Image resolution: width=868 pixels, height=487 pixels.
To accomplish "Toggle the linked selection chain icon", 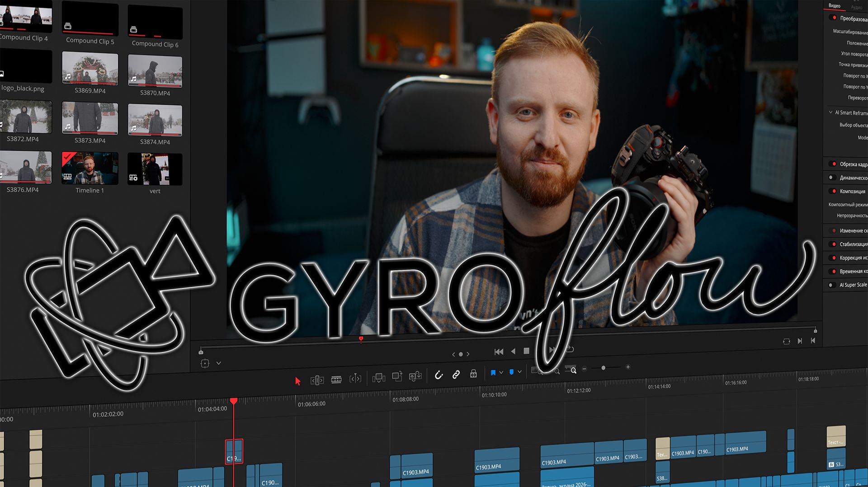I will [456, 374].
